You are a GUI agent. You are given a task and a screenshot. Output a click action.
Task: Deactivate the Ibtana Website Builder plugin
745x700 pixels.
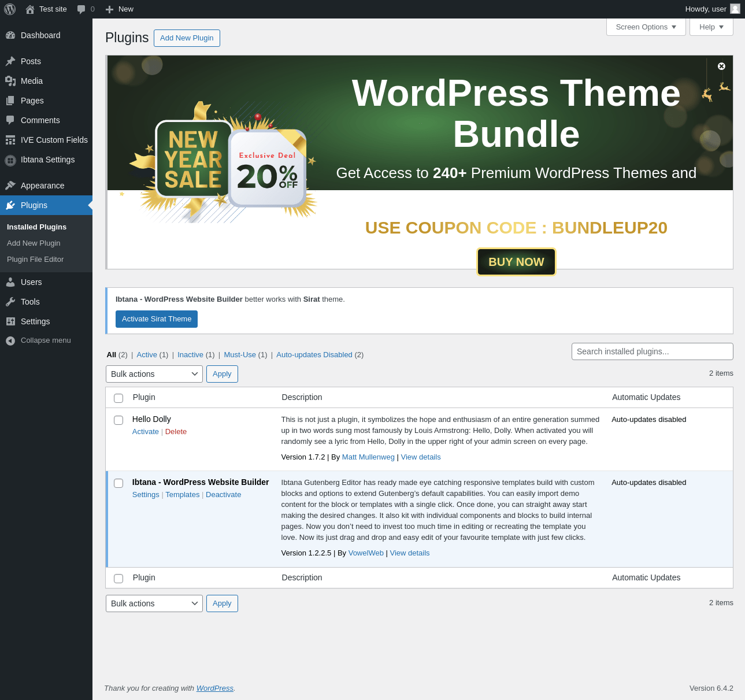(223, 495)
